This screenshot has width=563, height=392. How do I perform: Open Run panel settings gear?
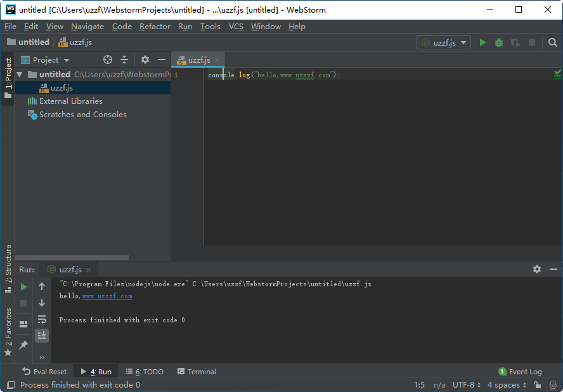pos(537,269)
